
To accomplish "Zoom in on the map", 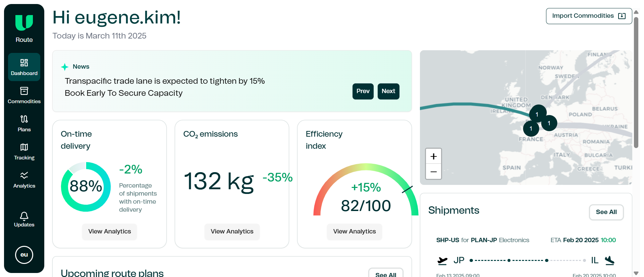I will point(433,156).
